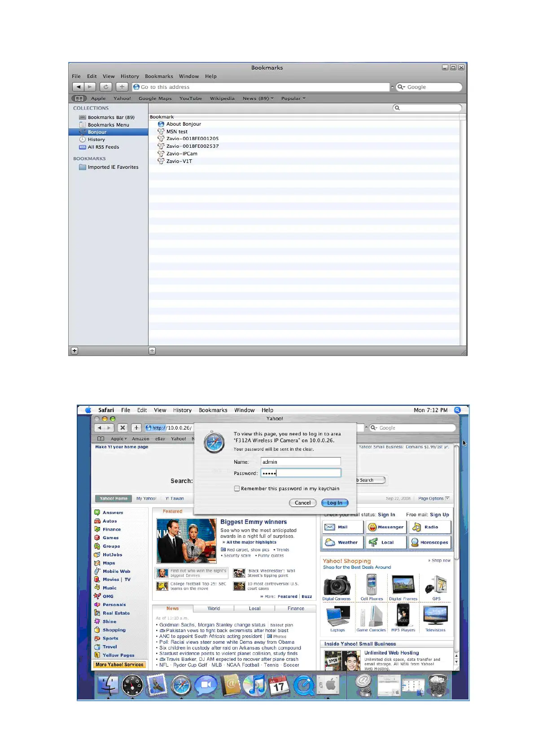Open Safari compass icon in the Dock
This screenshot has height=756, width=534.
(x=181, y=686)
